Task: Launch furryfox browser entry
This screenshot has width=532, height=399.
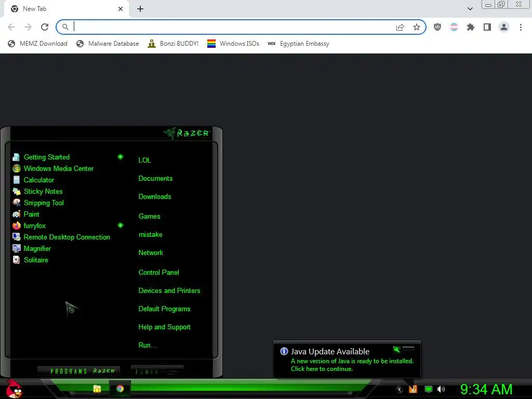Action: 29,225
